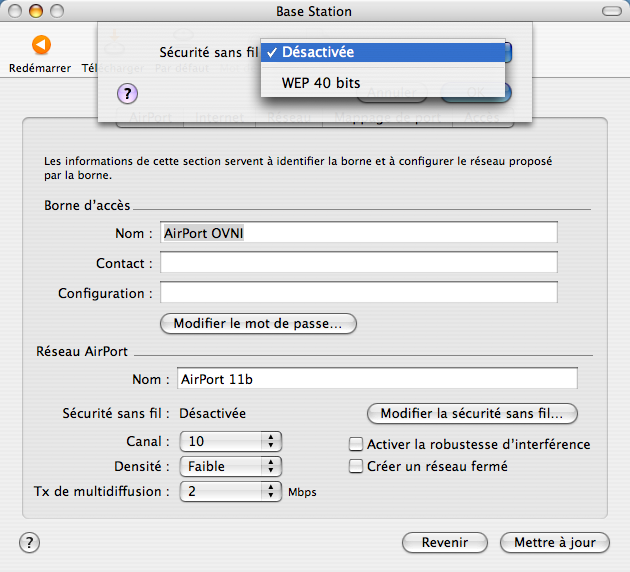Click the Contact input field
This screenshot has height=572, width=630.
click(x=359, y=262)
